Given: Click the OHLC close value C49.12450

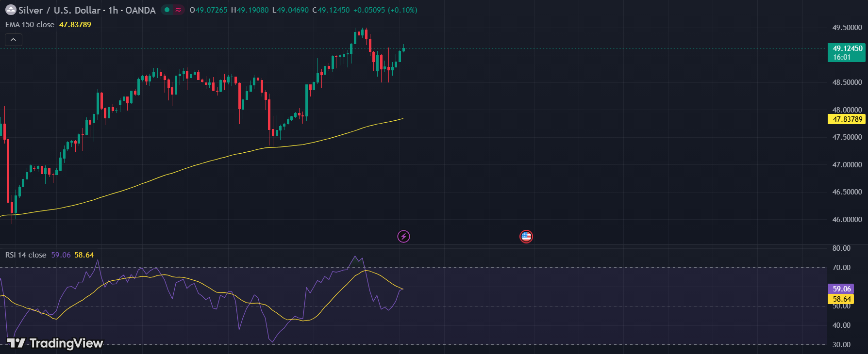Looking at the screenshot, I should 331,10.
